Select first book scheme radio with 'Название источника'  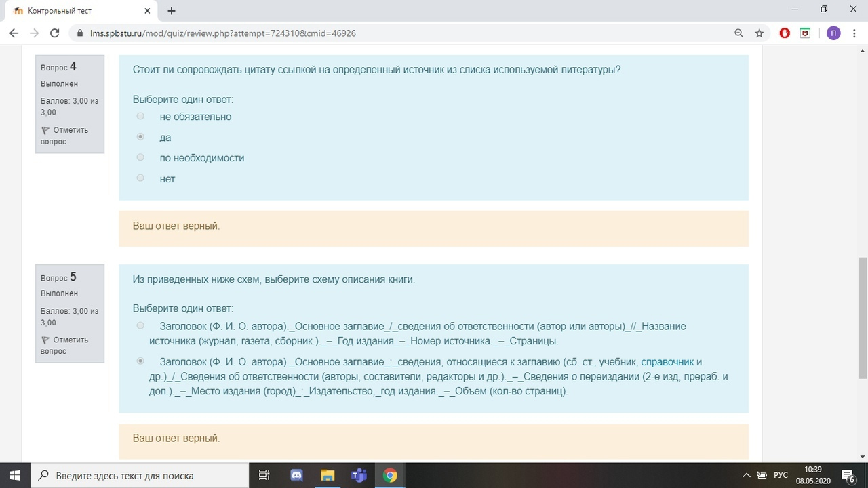coord(140,325)
